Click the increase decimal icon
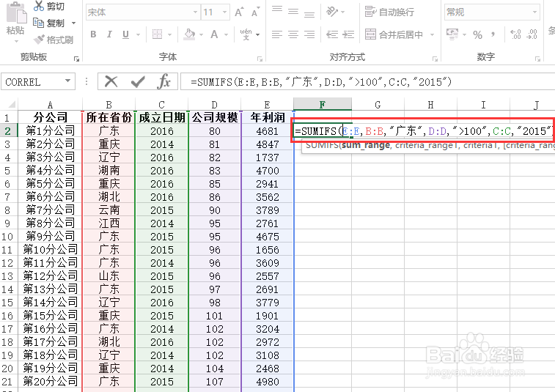The height and width of the screenshot is (392, 555). click(x=515, y=34)
